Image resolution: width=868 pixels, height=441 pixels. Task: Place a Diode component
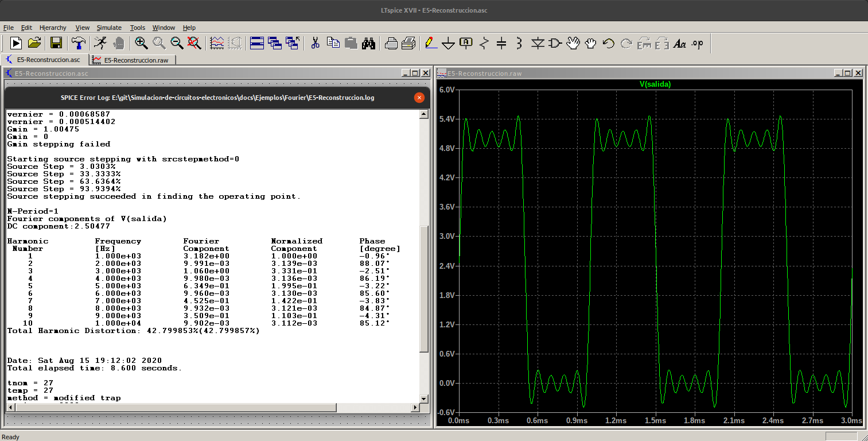[x=538, y=42]
